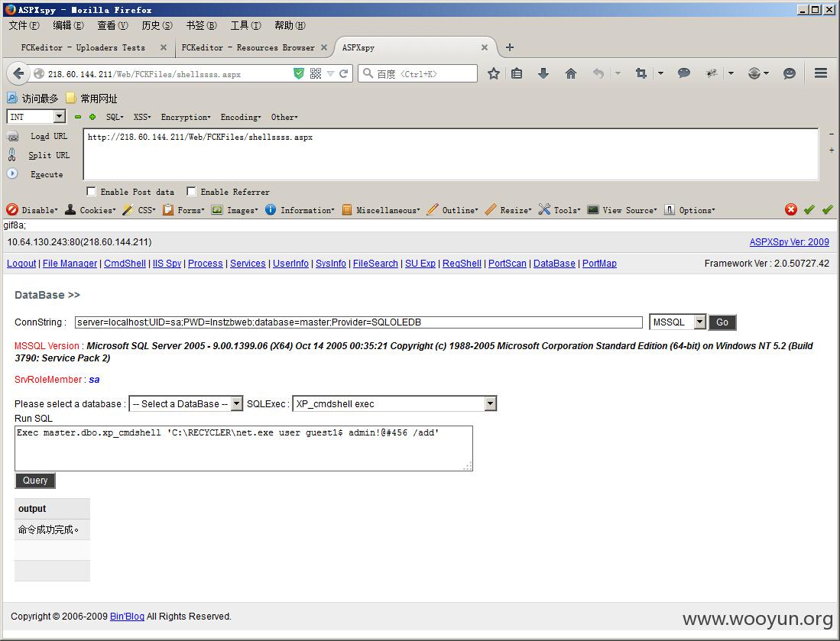Open the Web Developer Tools menu
The height and width of the screenshot is (641, 840).
point(559,210)
